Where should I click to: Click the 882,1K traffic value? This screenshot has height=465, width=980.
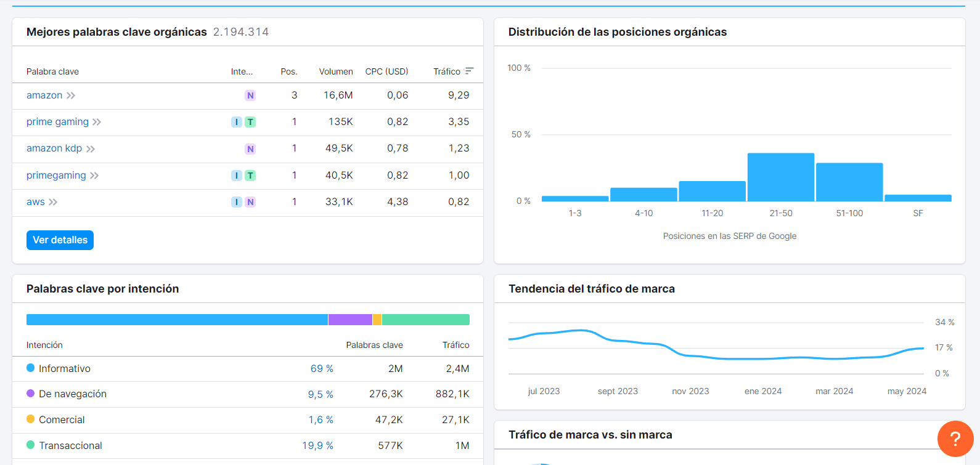[x=452, y=394]
